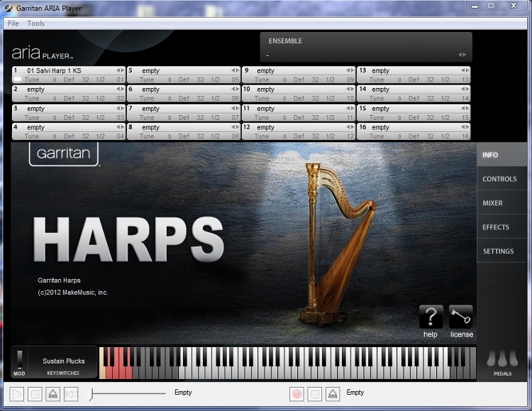
Task: Click the rewind button in MIDI player
Action: point(71,394)
